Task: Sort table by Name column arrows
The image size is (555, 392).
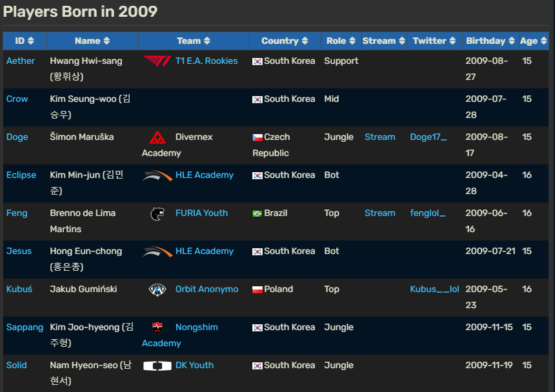Action: click(106, 41)
